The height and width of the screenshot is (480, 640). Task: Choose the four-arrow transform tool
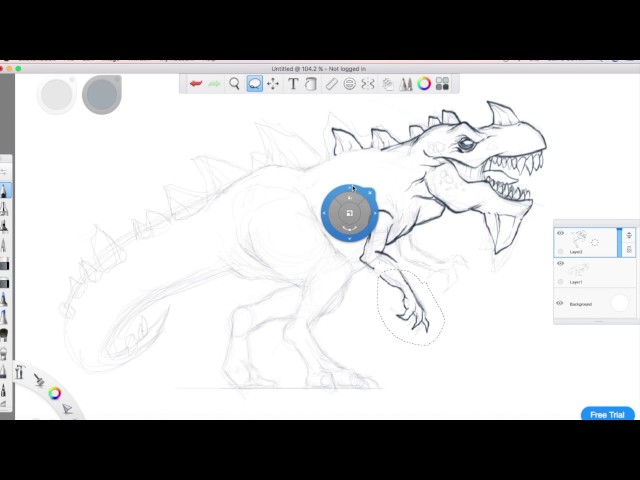(x=273, y=84)
